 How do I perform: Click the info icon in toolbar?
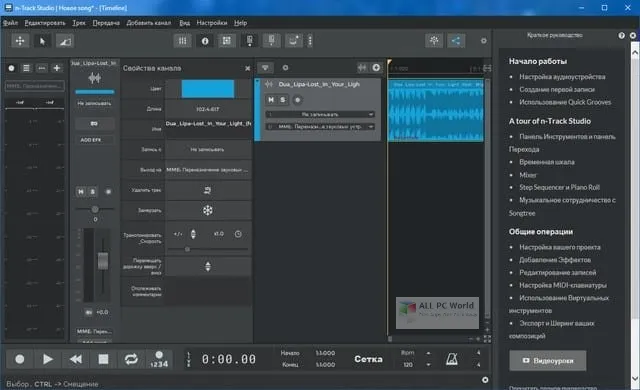pyautogui.click(x=205, y=41)
